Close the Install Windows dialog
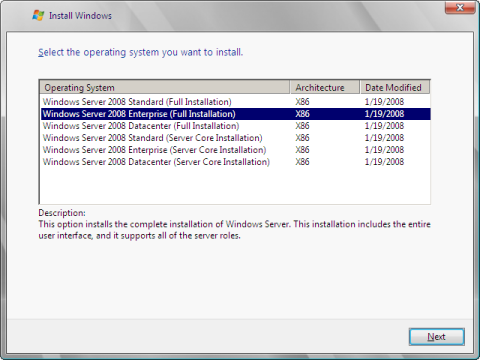The image size is (480, 360). point(460,7)
